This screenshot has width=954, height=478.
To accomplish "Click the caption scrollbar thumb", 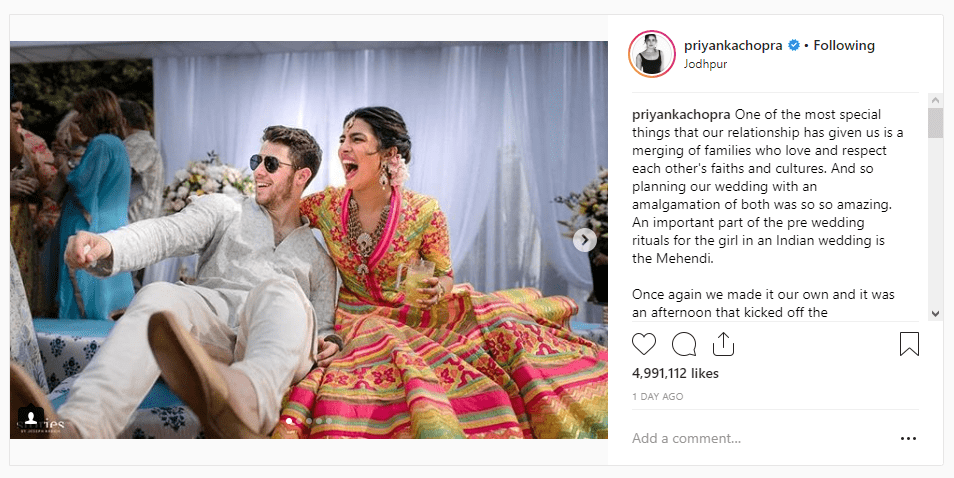I will click(x=936, y=123).
